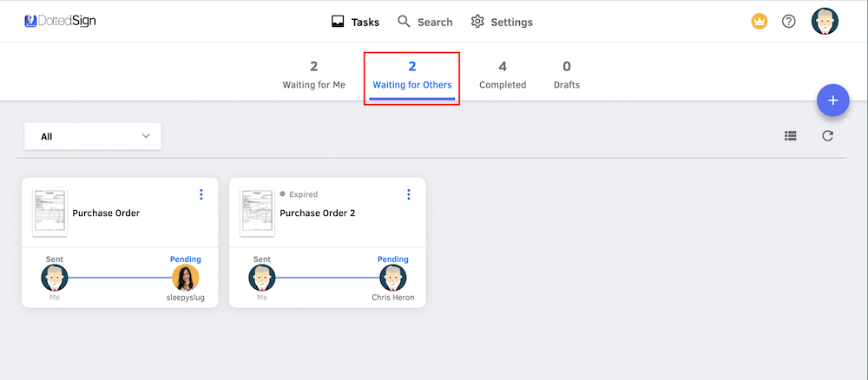868x380 pixels.
Task: Click the blue plus create button
Action: point(832,100)
